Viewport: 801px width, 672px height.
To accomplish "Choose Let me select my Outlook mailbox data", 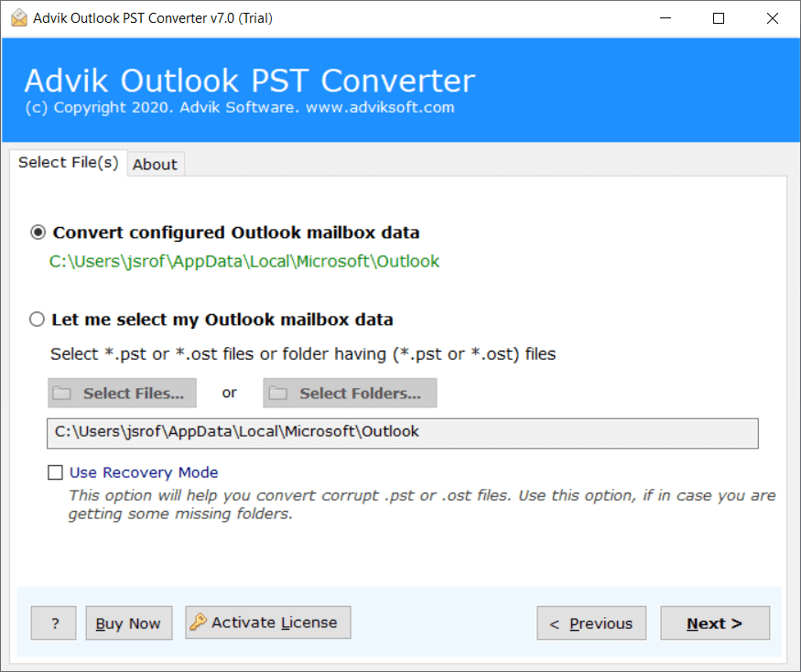I will coord(37,320).
